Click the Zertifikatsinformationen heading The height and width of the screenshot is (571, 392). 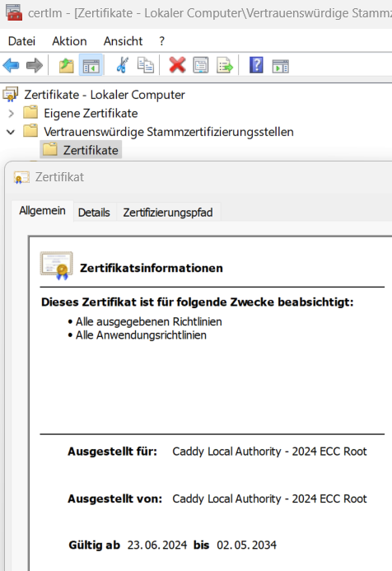152,268
